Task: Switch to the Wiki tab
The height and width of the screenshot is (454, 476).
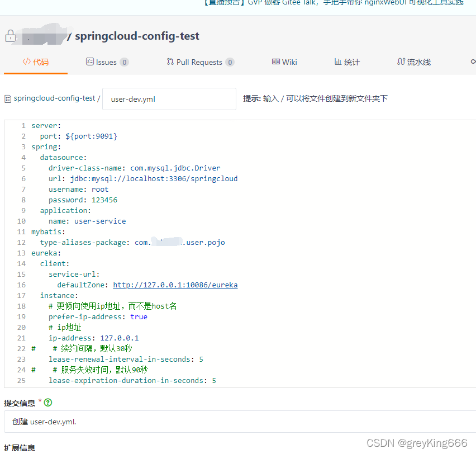Action: [x=284, y=62]
